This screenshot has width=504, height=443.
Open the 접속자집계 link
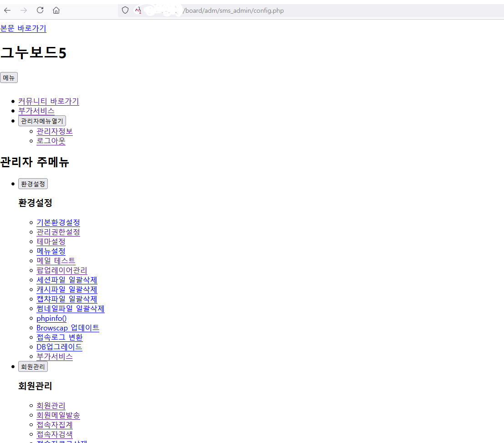pos(55,425)
